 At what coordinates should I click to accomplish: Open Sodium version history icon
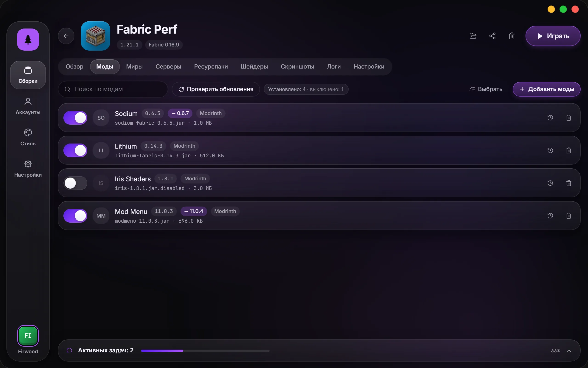coord(550,118)
